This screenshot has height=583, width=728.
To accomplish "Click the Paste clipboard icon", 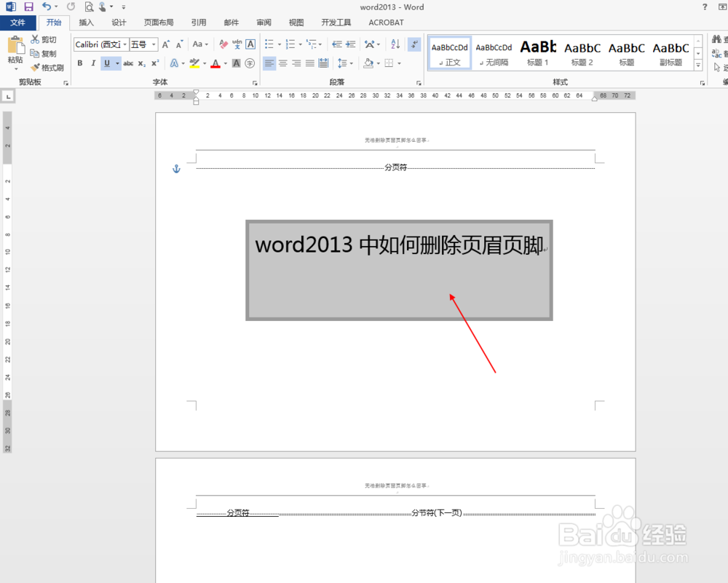I will [x=16, y=45].
